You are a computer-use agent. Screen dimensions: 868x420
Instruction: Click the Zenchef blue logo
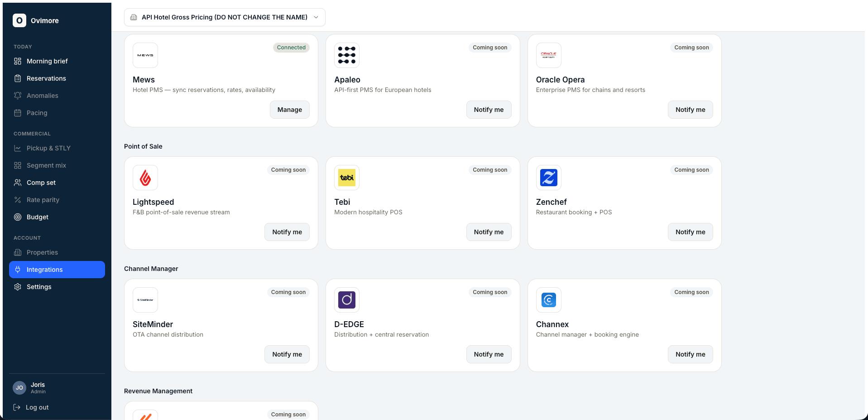549,178
